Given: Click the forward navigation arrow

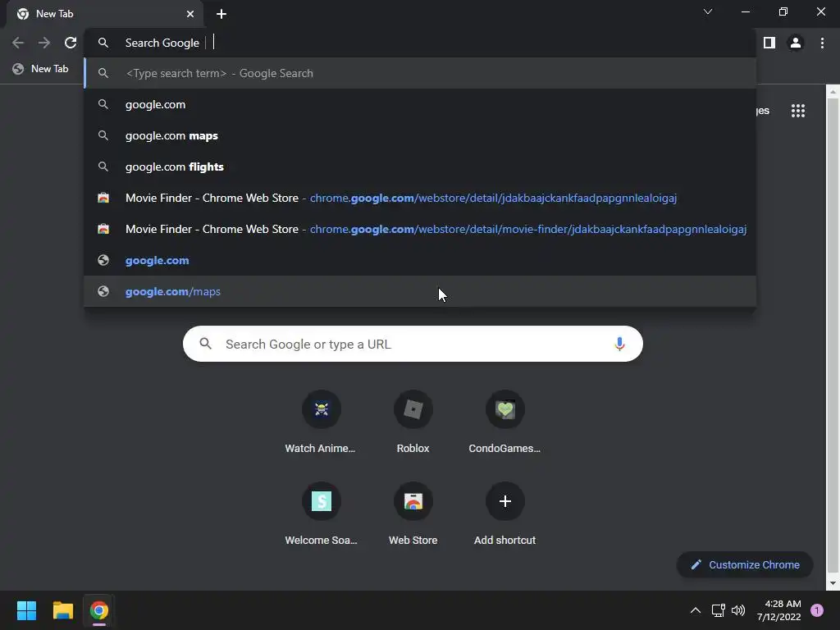Looking at the screenshot, I should 44,43.
